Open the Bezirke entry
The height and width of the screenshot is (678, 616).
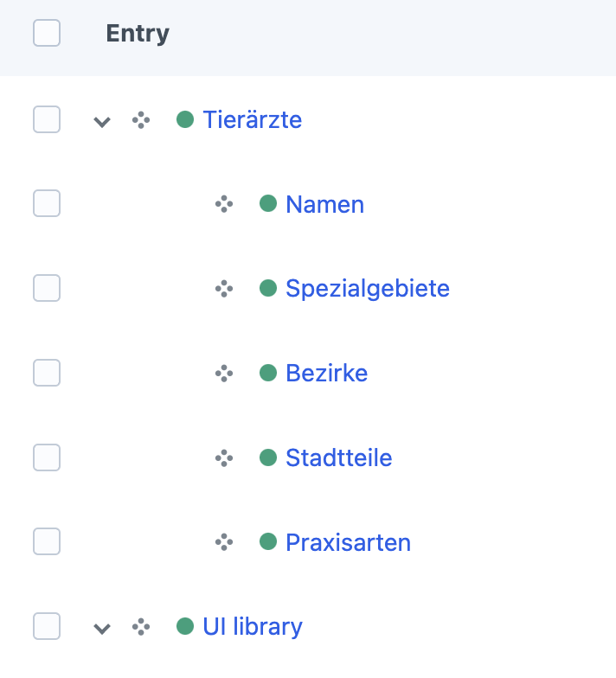[327, 373]
